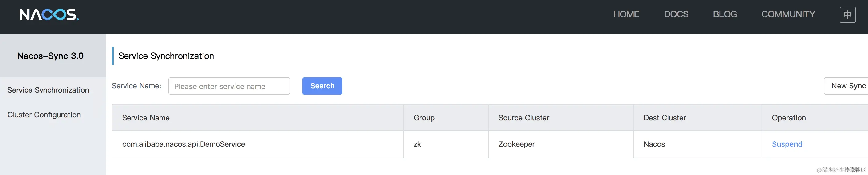
Task: Select Service Synchronization in the sidebar
Action: pos(48,90)
